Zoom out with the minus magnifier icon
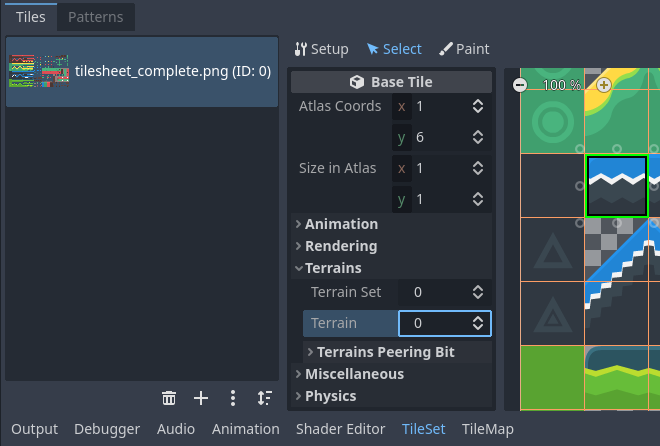 click(520, 85)
